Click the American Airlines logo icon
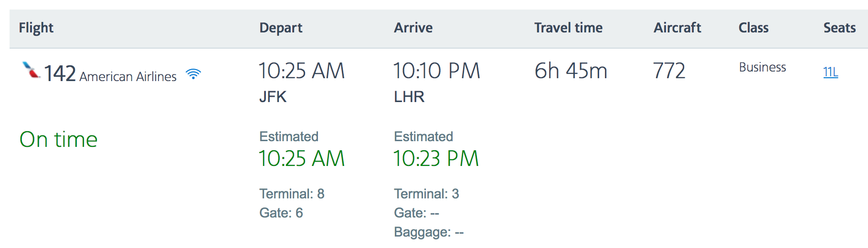 tap(32, 71)
